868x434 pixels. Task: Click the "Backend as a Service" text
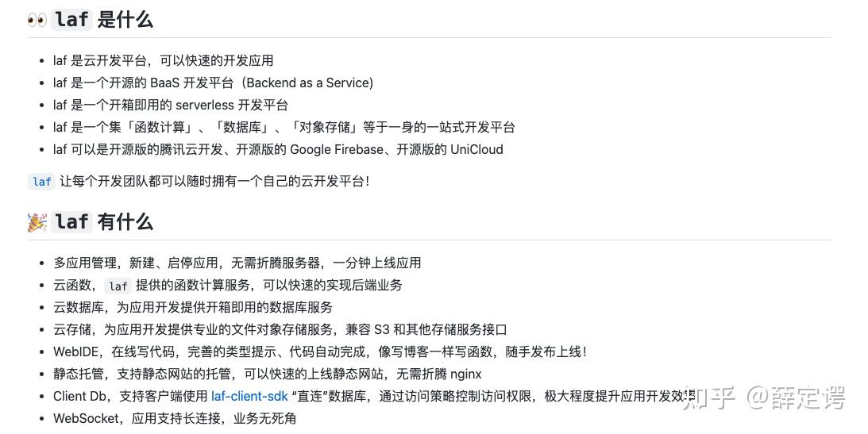[x=309, y=83]
